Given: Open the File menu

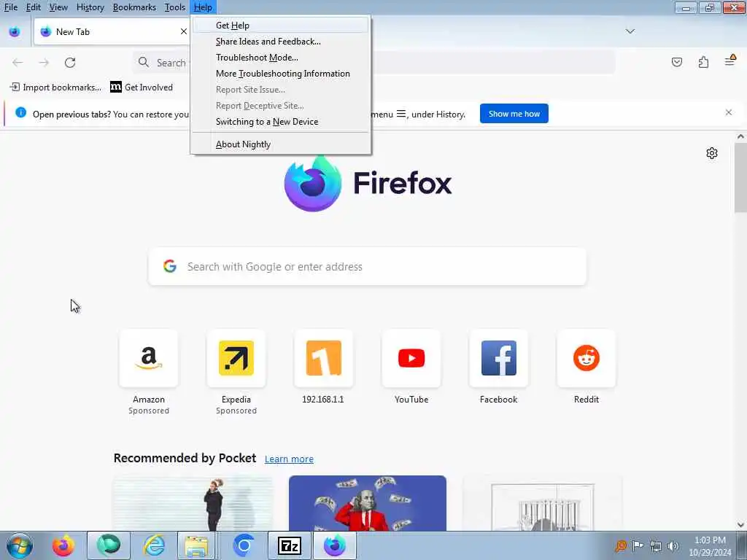Looking at the screenshot, I should 11,7.
